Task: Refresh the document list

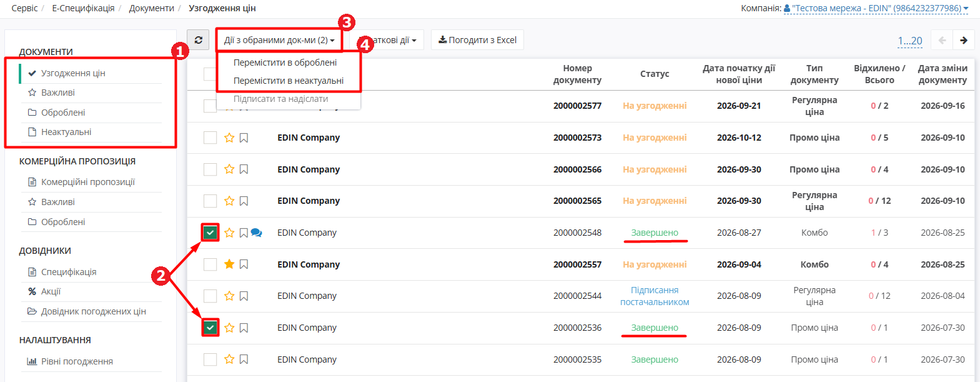Action: [198, 40]
